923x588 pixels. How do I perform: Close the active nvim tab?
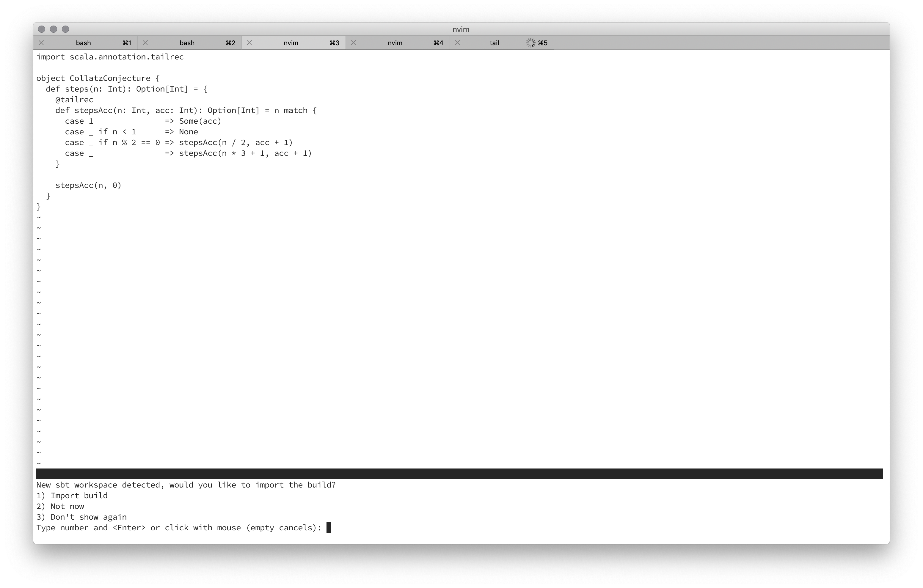[249, 43]
